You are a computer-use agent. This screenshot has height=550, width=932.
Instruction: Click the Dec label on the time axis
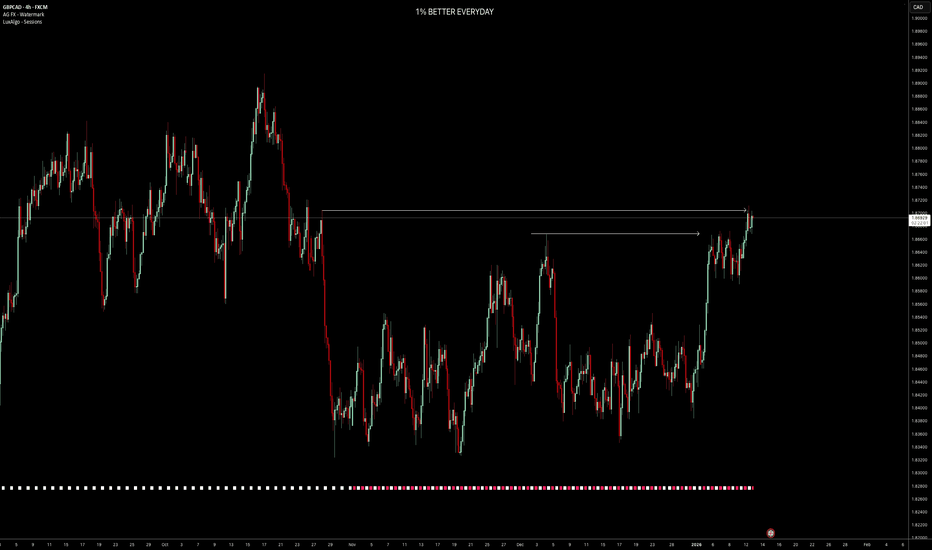(521, 545)
